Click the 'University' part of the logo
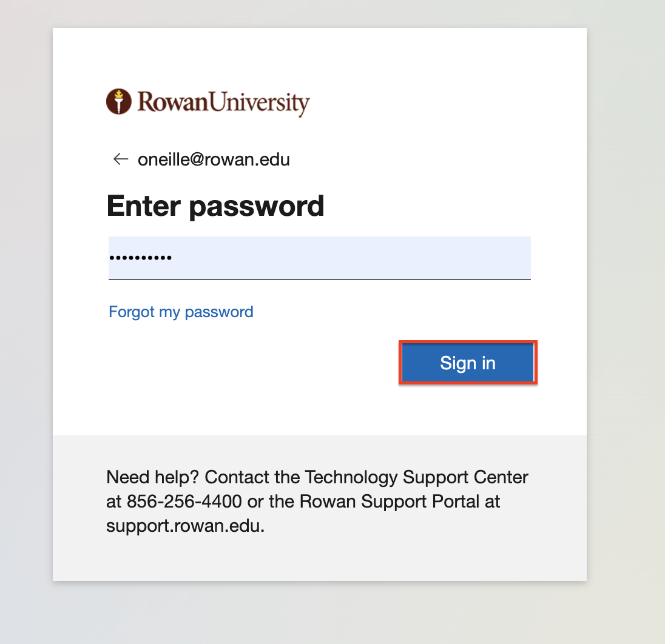This screenshot has height=644, width=665. point(260,103)
